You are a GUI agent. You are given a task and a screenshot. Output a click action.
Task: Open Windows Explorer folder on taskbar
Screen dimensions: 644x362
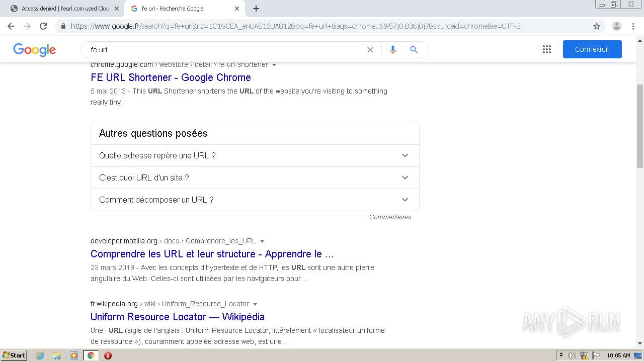pyautogui.click(x=57, y=355)
